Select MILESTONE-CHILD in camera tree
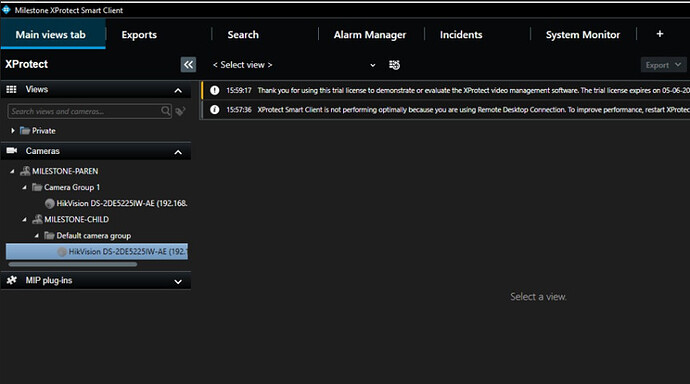This screenshot has width=690, height=384. pyautogui.click(x=76, y=219)
